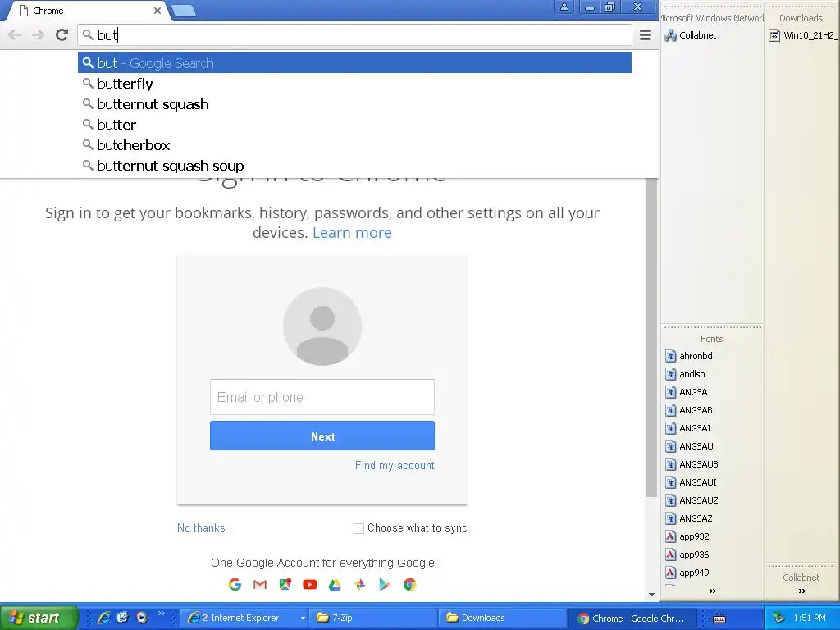Open the ANGSAB font file
This screenshot has width=840, height=630.
point(689,410)
